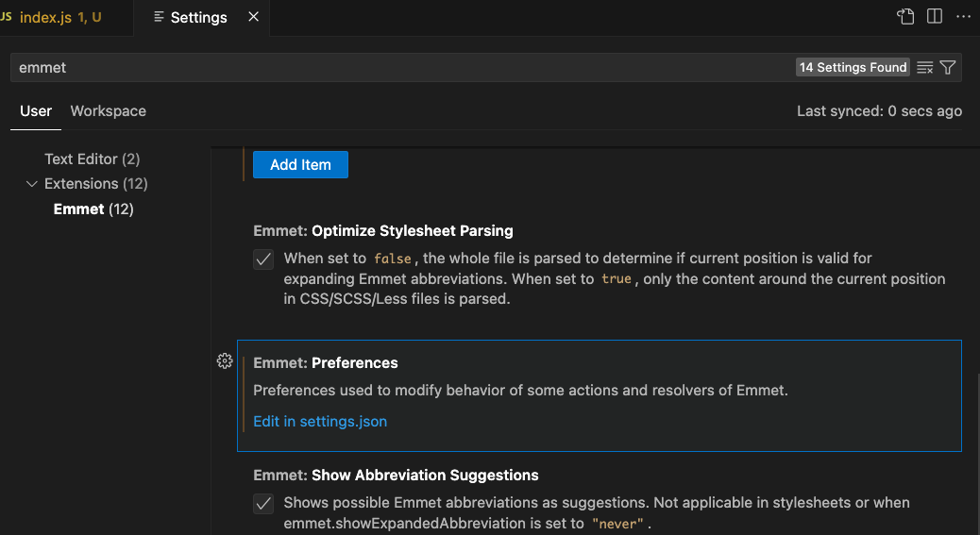
Task: Click Emmet: Optimize Stylesheet Parsing title
Action: click(383, 231)
